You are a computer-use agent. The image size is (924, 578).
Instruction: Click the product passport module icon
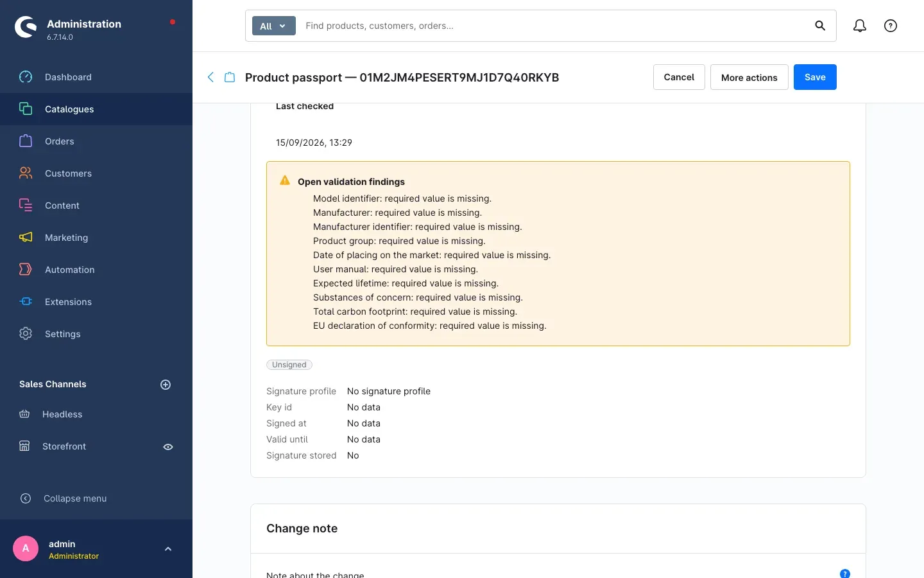click(230, 77)
